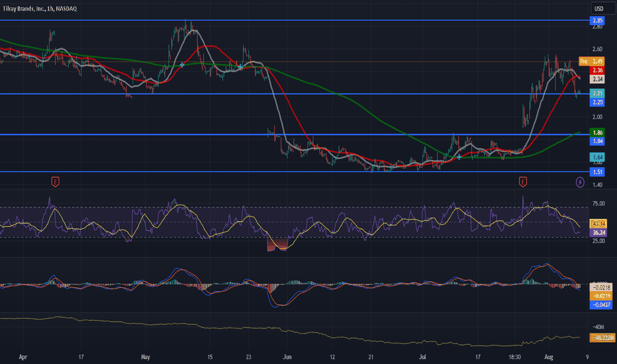
Task: Click the 43.14 RSI average value label
Action: 598,224
